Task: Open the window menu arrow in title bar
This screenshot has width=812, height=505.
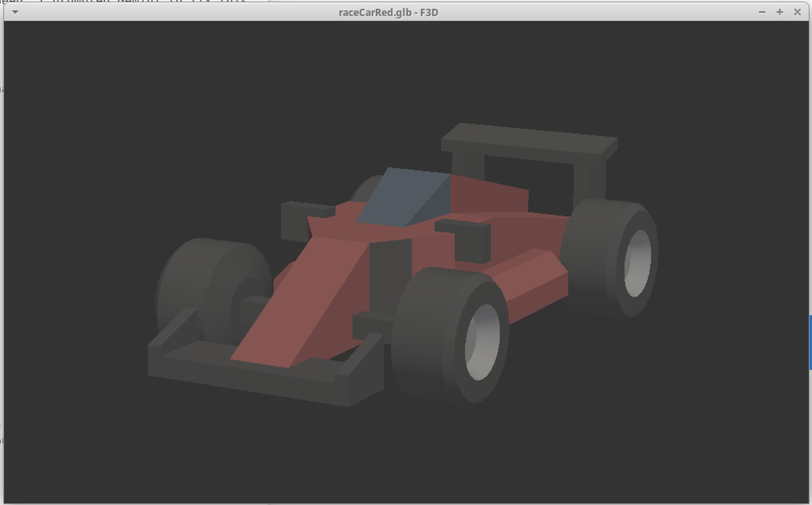Action: pyautogui.click(x=15, y=12)
